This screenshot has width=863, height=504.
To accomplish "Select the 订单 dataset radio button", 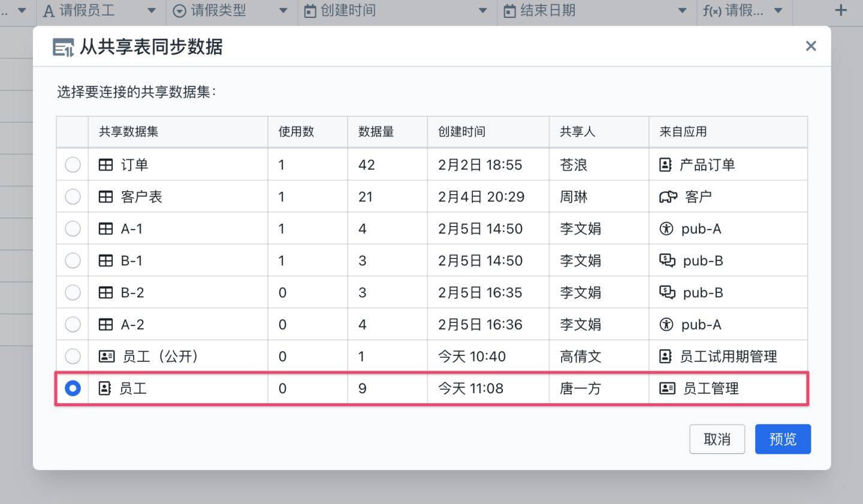I will 73,165.
